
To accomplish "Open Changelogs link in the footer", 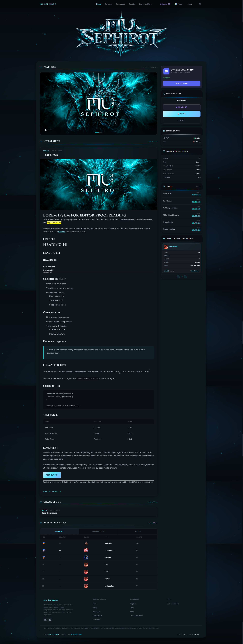I will 97,616.
